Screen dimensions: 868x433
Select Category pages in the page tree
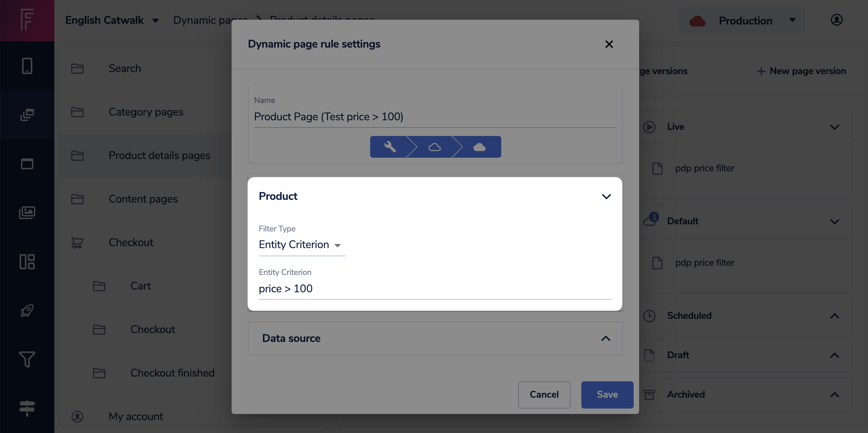[146, 112]
